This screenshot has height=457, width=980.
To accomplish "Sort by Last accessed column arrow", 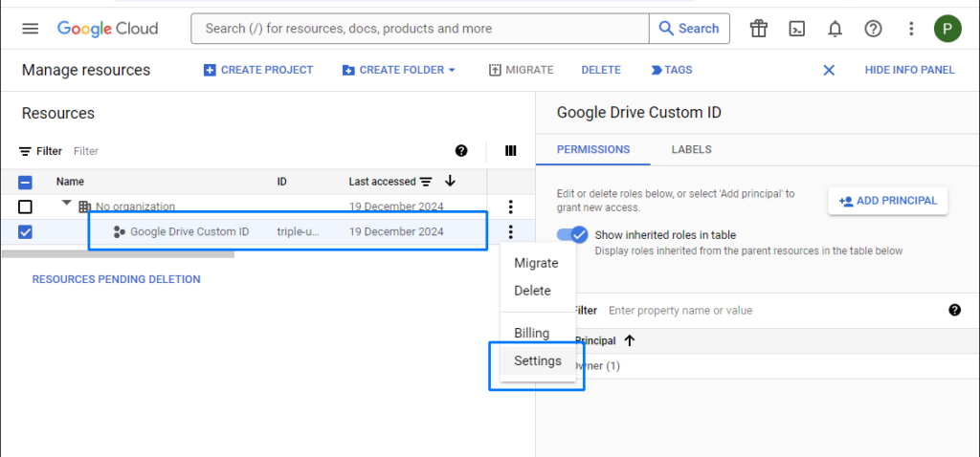I will point(450,182).
